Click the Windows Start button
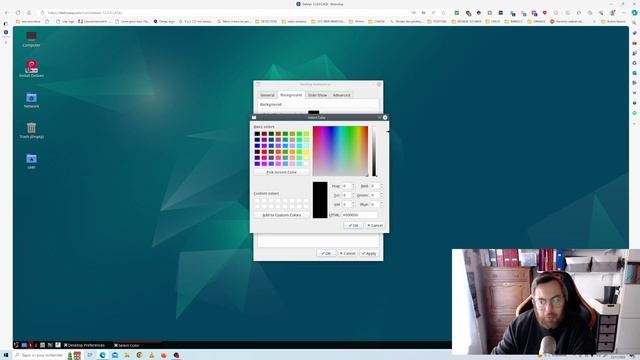The width and height of the screenshot is (640, 360). click(x=6, y=355)
